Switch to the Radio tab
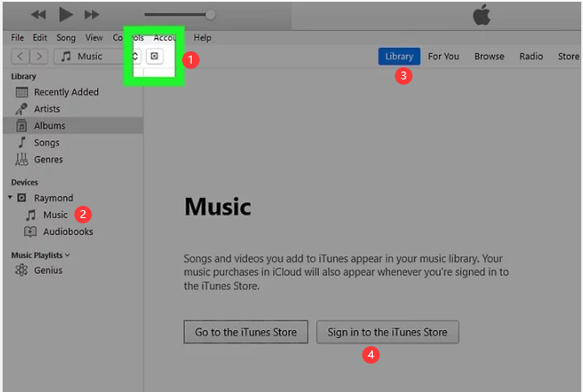Viewport: 583px width, 392px height. point(531,57)
